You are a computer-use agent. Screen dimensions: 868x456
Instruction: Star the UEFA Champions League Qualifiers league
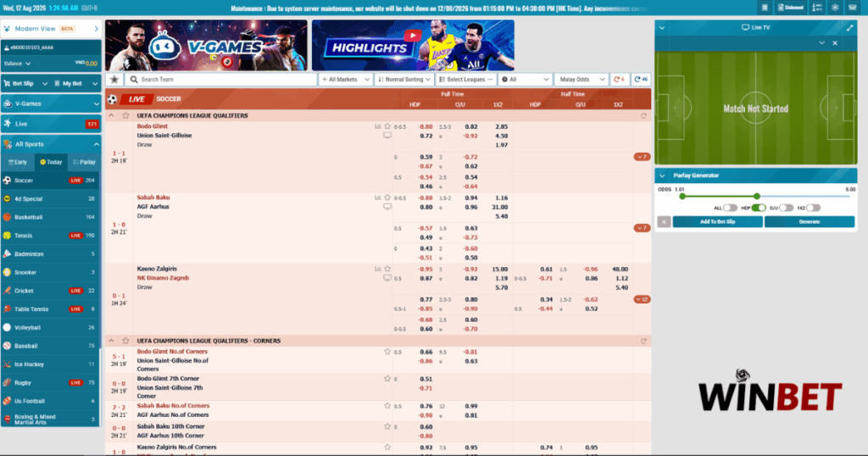point(125,115)
